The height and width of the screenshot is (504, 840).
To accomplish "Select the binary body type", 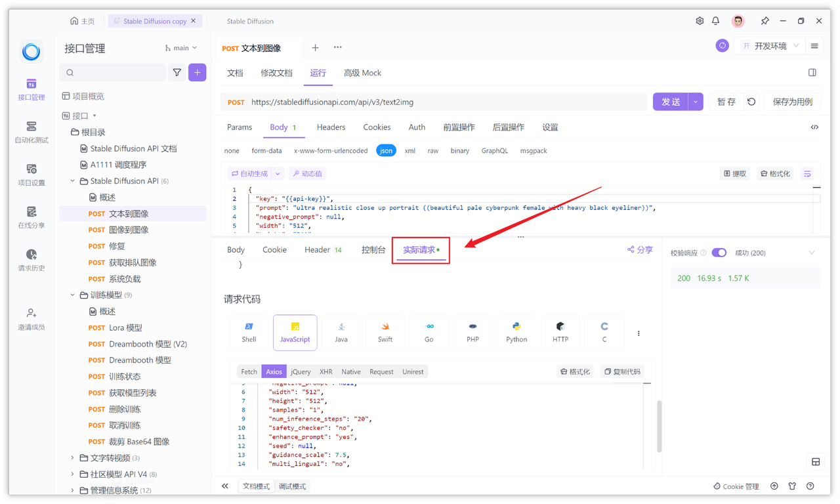I will coord(460,151).
